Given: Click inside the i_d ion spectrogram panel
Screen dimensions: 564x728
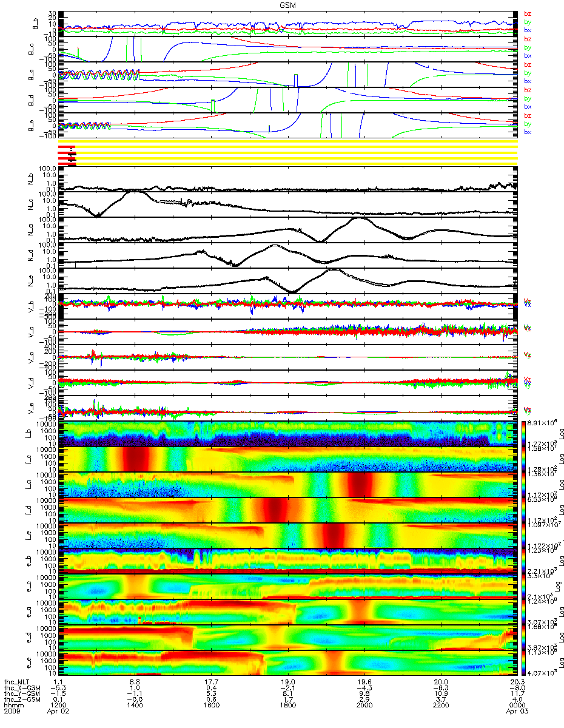Looking at the screenshot, I should coord(287,510).
